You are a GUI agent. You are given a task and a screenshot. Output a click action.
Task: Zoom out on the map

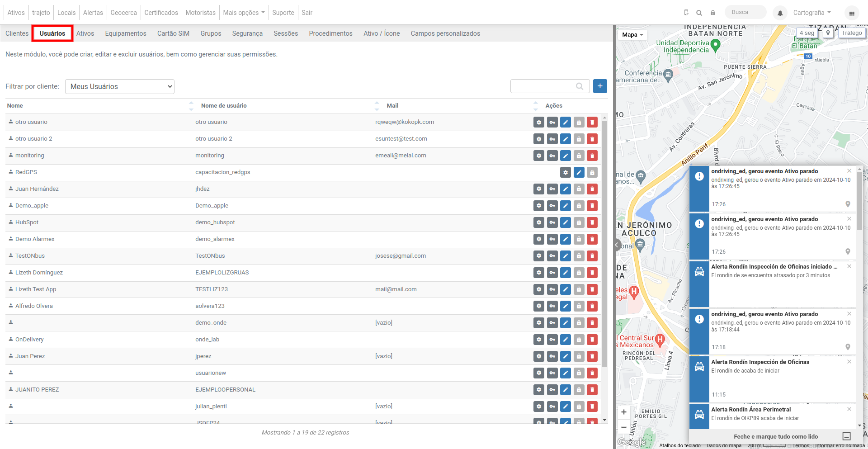click(624, 427)
